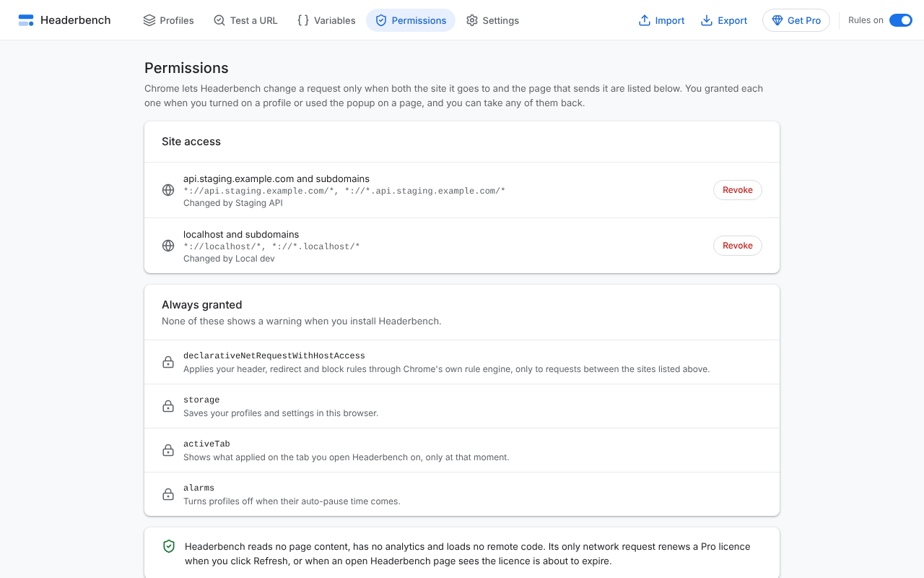Click 'Saves your profiles and settings' description
924x578 pixels.
(x=281, y=413)
